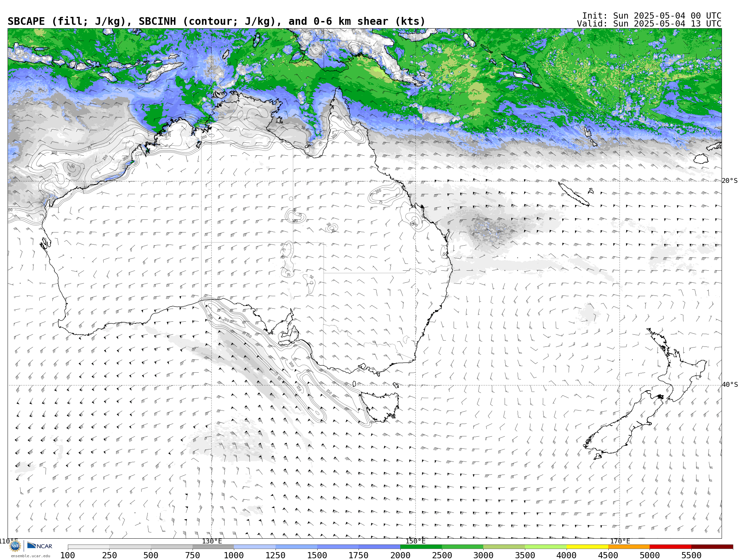Click the 130°E longitude label
Screen dimensions: 744x560
click(x=212, y=541)
